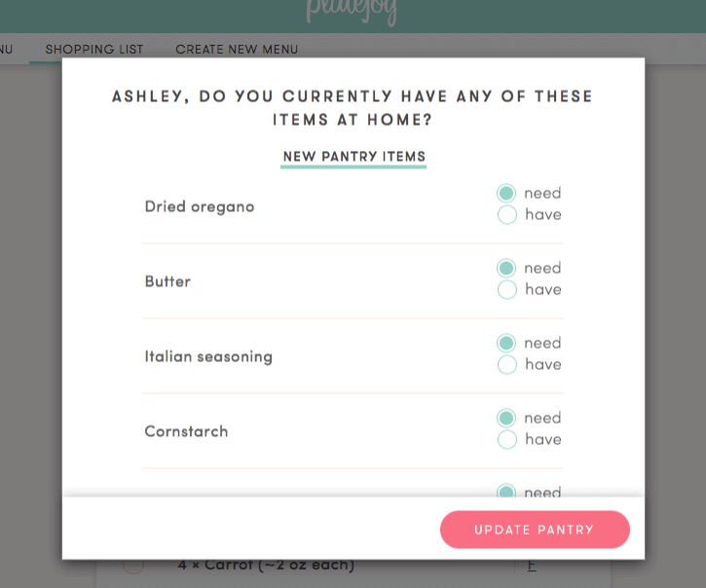Choose "need" for Cornstarch
The image size is (706, 588).
[x=506, y=419]
